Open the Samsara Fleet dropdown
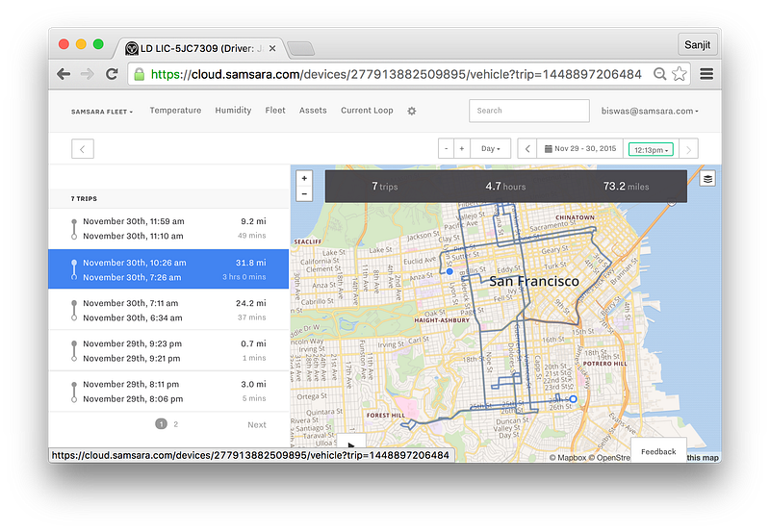The width and height of the screenshot is (770, 532). click(x=102, y=112)
